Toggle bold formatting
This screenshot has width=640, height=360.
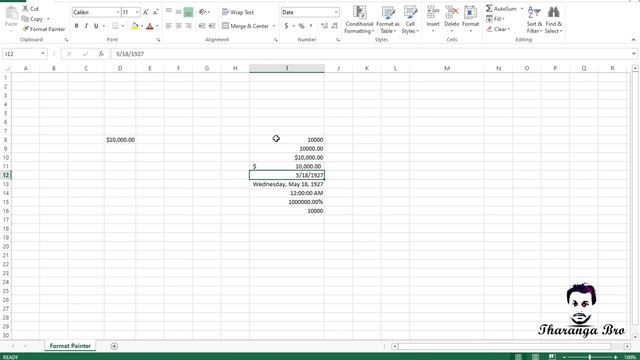[76, 26]
